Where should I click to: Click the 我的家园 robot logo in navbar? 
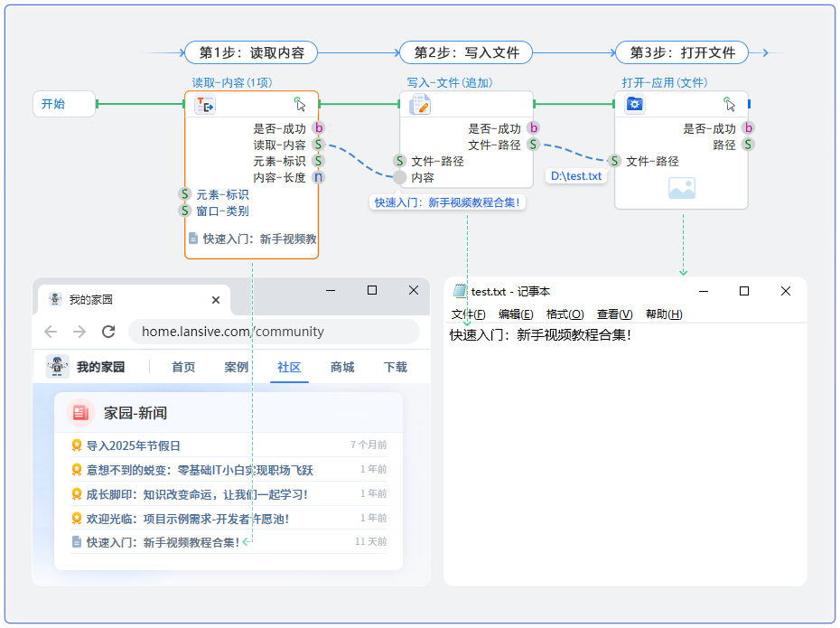(58, 367)
